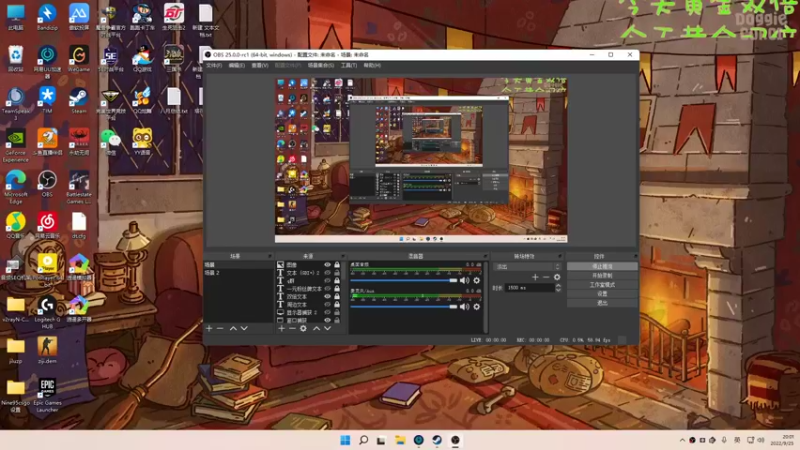Remove the selected scene with the minus icon
The height and width of the screenshot is (450, 800).
point(220,329)
